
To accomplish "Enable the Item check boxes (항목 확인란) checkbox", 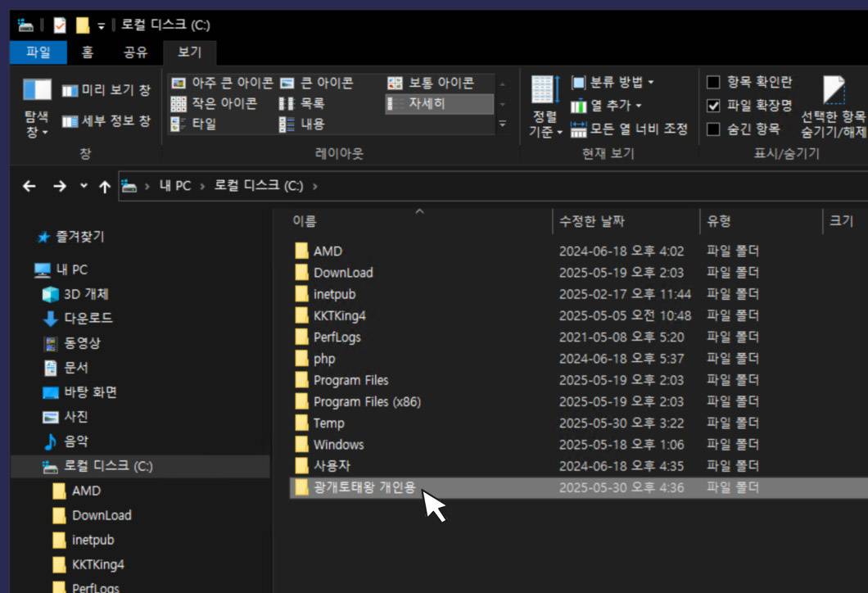I will [713, 82].
